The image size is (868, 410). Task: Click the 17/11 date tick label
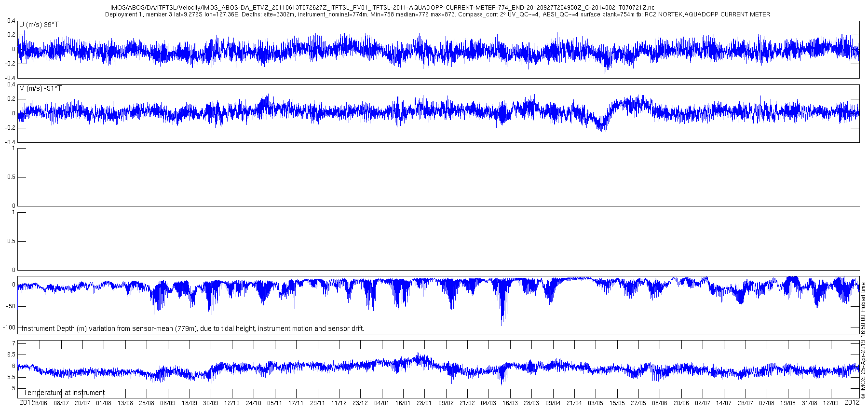(296, 403)
